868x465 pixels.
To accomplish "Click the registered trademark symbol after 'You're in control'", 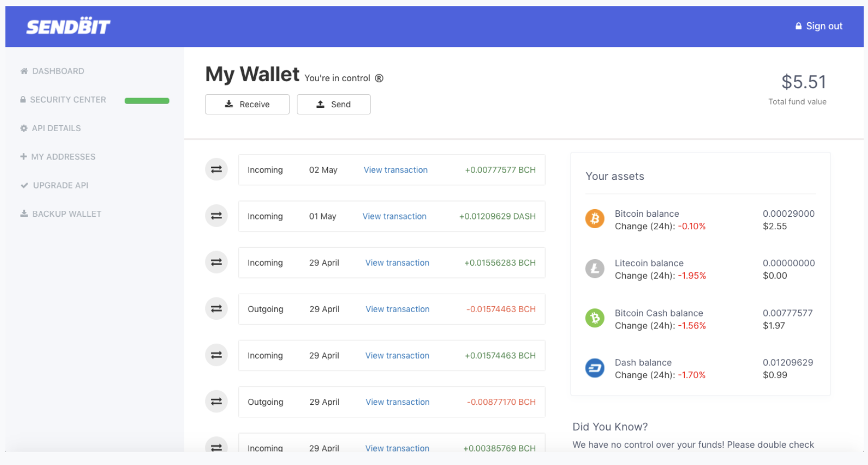I will coord(379,78).
